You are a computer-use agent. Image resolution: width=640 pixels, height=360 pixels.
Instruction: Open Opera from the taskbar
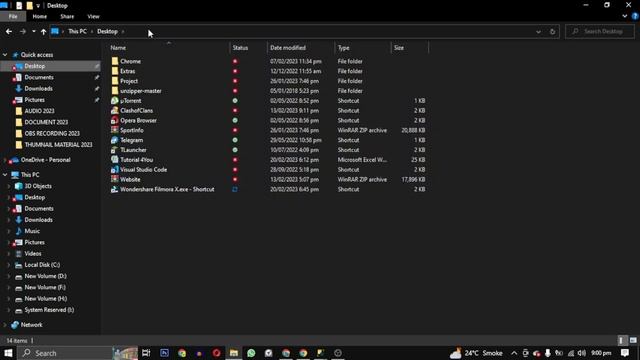click(216, 353)
